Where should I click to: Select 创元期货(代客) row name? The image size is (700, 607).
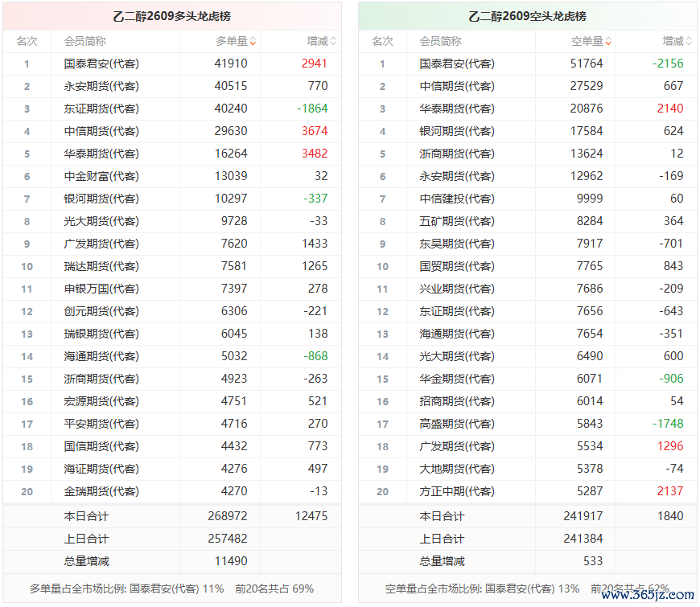[101, 311]
